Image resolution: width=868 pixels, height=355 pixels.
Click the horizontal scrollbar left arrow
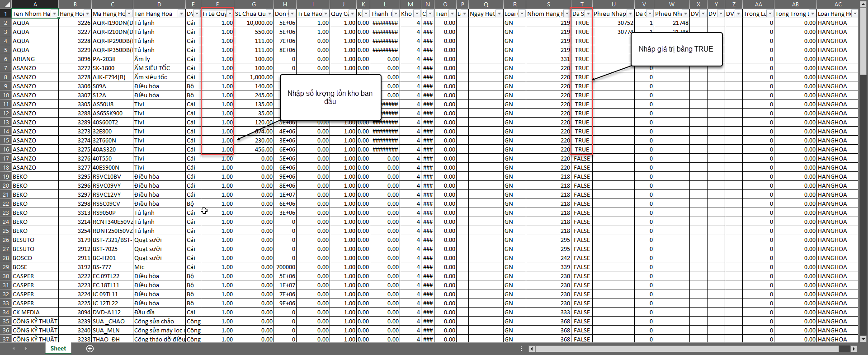click(x=532, y=349)
